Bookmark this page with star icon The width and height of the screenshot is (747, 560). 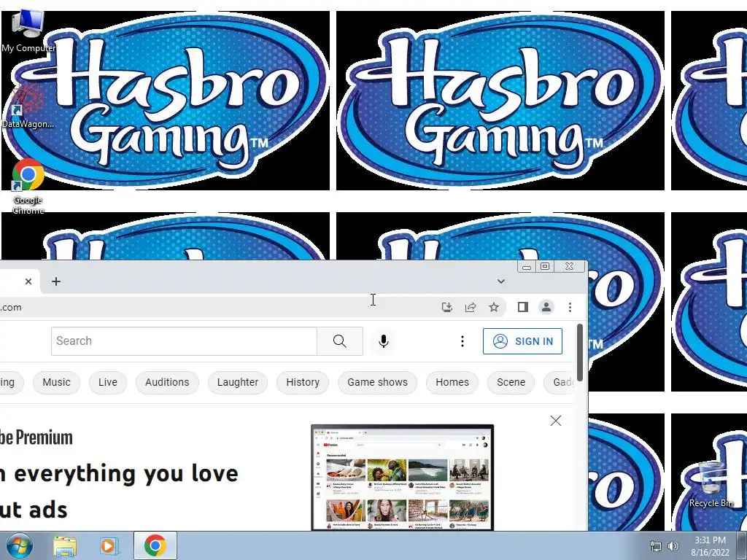tap(494, 307)
